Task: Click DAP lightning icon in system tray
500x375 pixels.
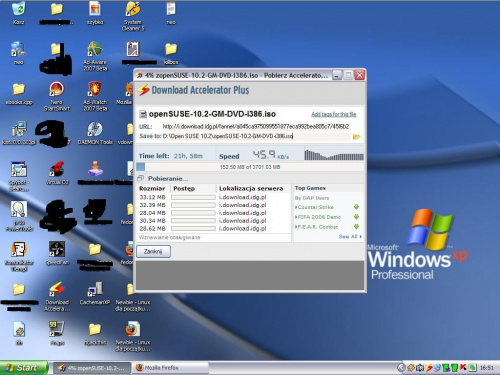Action: click(x=429, y=368)
